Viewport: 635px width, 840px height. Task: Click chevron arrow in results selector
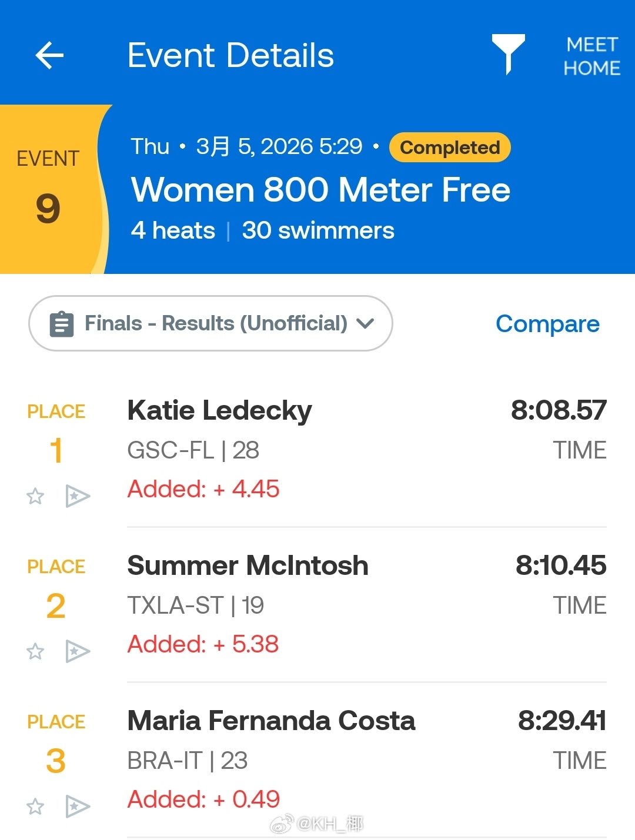365,323
